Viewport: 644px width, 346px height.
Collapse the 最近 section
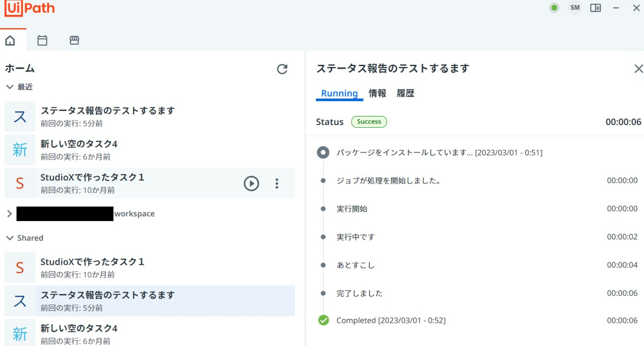(x=10, y=87)
